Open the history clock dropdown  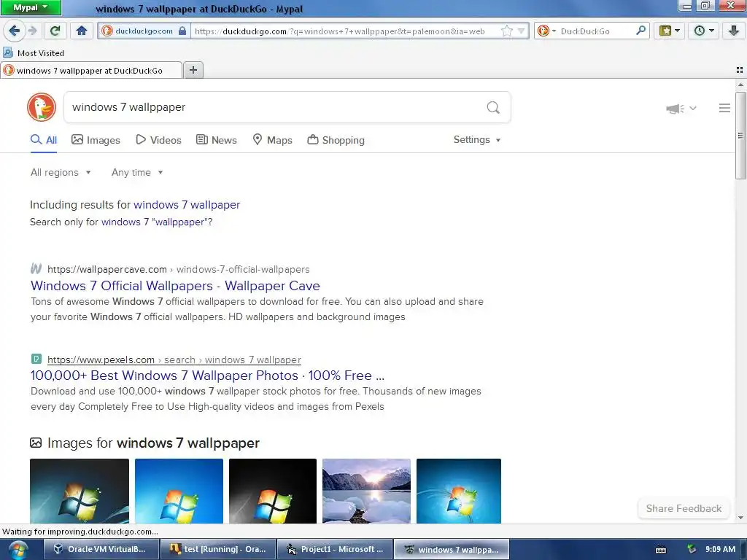(x=704, y=31)
